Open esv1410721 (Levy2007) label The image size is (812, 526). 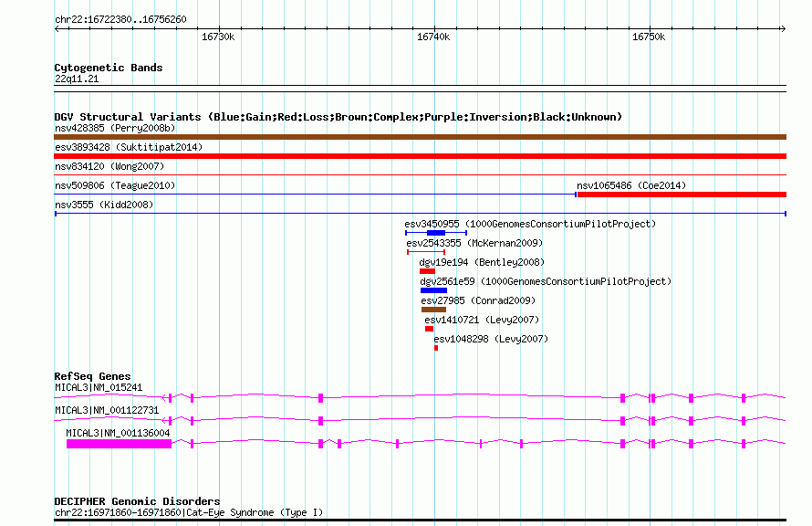482,320
